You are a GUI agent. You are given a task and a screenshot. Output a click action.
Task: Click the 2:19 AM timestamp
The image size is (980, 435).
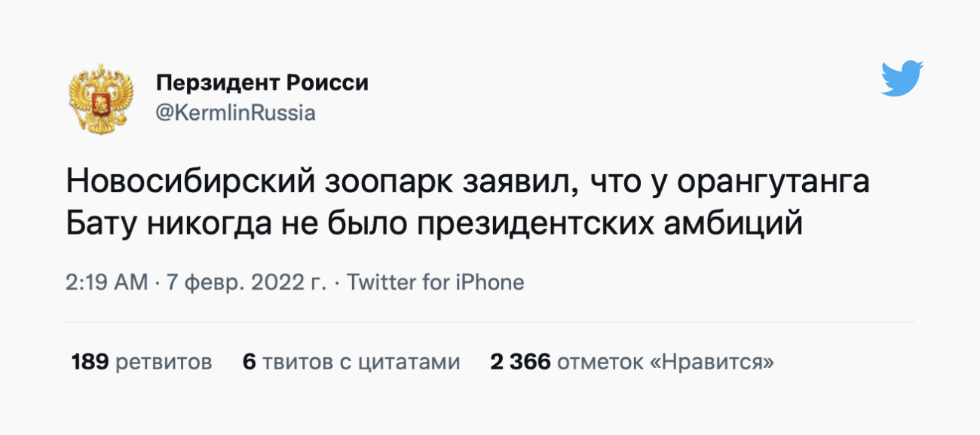(x=107, y=283)
